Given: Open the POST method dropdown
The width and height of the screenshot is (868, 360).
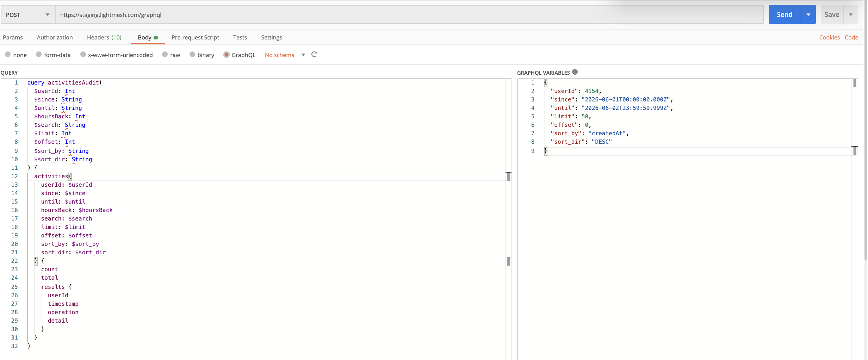Looking at the screenshot, I should click(x=28, y=14).
